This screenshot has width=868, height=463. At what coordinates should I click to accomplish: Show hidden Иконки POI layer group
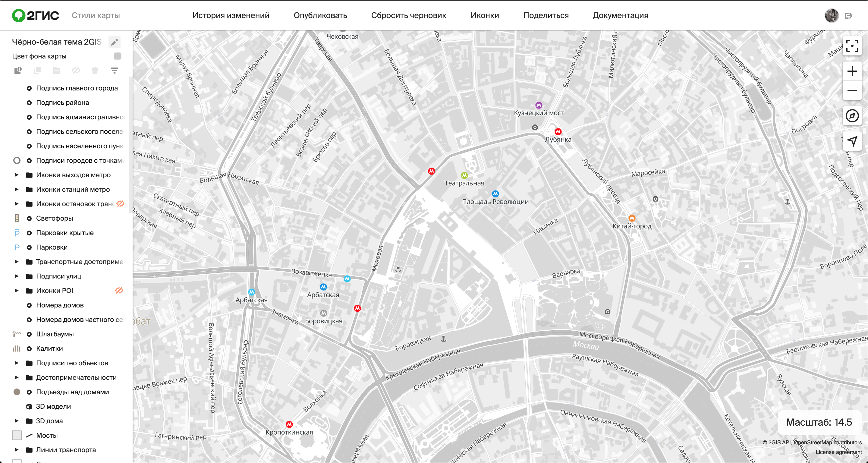119,291
